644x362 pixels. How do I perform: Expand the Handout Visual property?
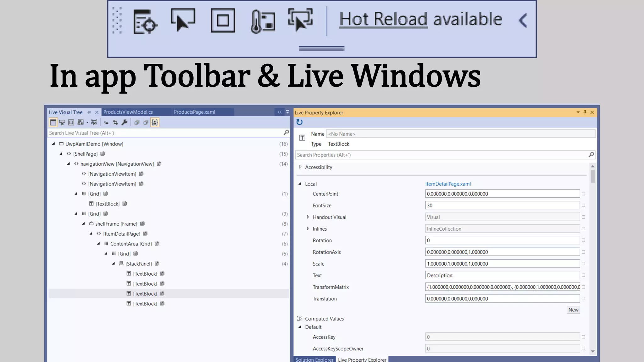click(308, 217)
